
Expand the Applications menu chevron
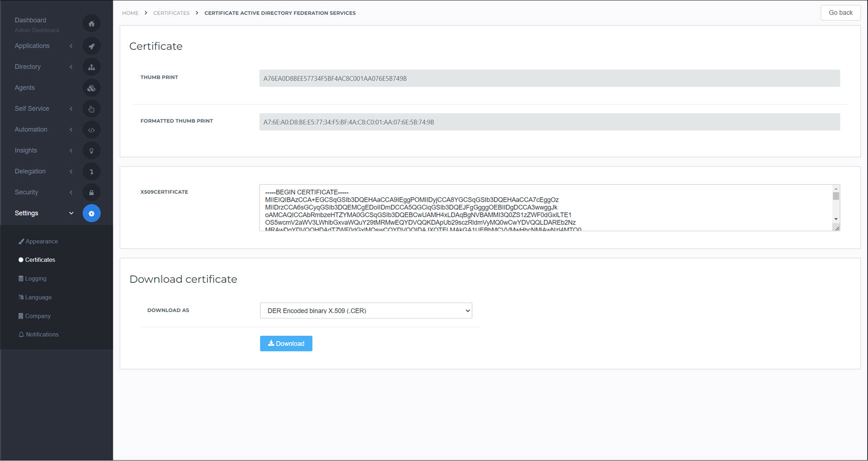click(x=71, y=46)
